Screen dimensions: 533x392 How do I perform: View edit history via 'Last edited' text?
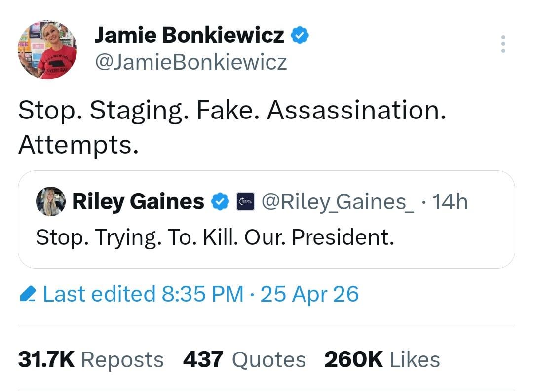click(99, 295)
